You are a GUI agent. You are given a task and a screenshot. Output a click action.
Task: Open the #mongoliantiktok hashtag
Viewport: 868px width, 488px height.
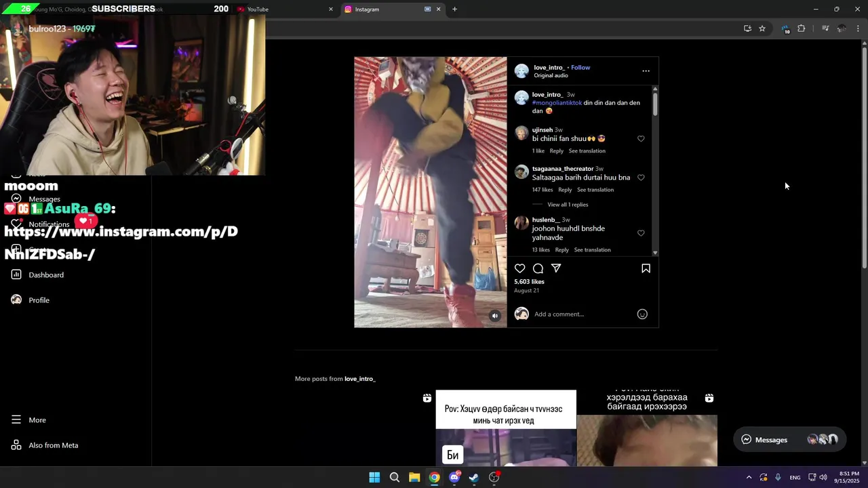click(x=557, y=103)
